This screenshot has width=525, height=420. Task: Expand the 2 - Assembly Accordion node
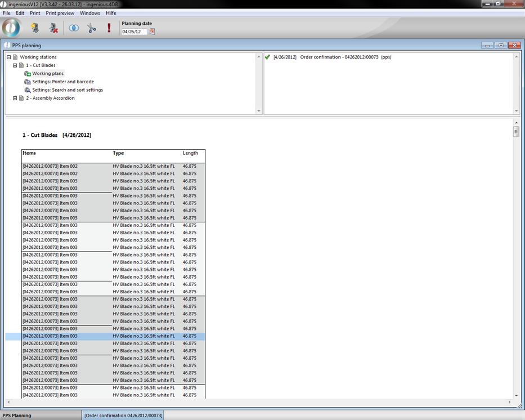coord(15,98)
